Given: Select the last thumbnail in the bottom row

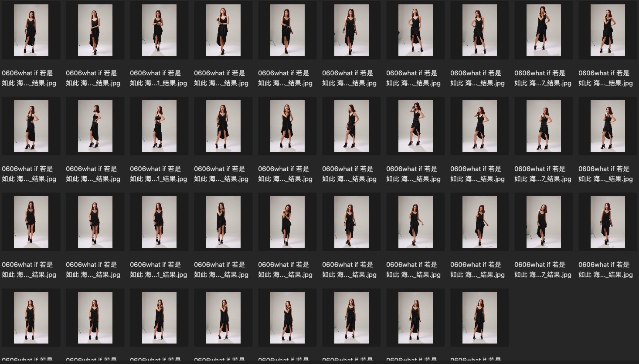Looking at the screenshot, I should coord(479,318).
